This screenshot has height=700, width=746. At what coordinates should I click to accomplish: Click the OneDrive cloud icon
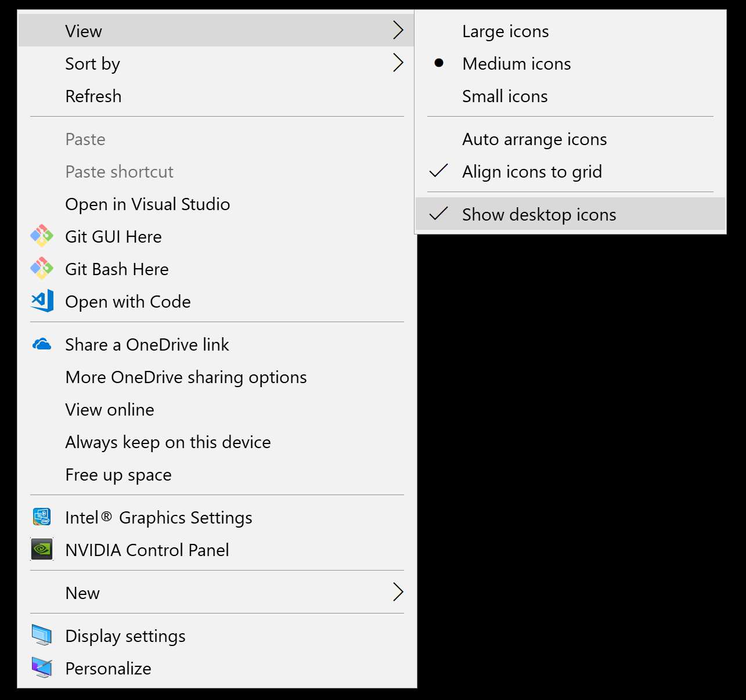tap(42, 344)
